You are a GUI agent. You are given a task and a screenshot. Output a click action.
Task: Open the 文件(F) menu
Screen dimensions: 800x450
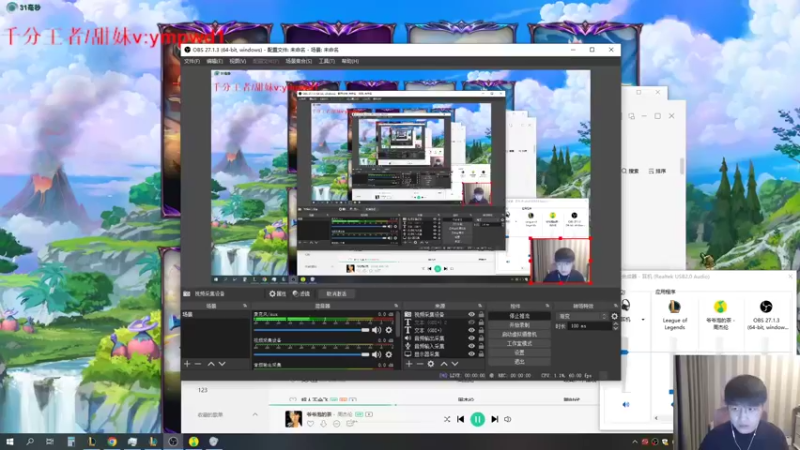[192, 61]
